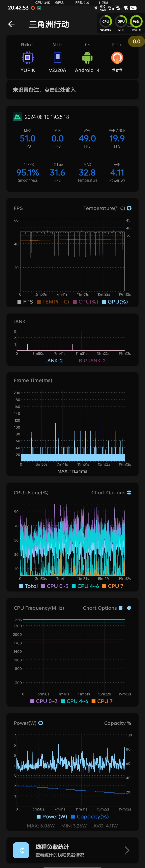The width and height of the screenshot is (145, 868).
Task: Open the Profile avatar icon
Action: pyautogui.click(x=117, y=58)
